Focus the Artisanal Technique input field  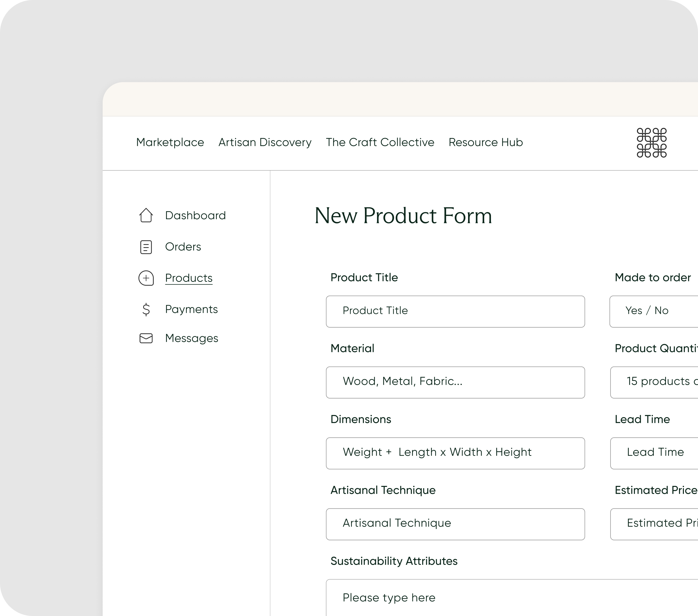click(455, 524)
